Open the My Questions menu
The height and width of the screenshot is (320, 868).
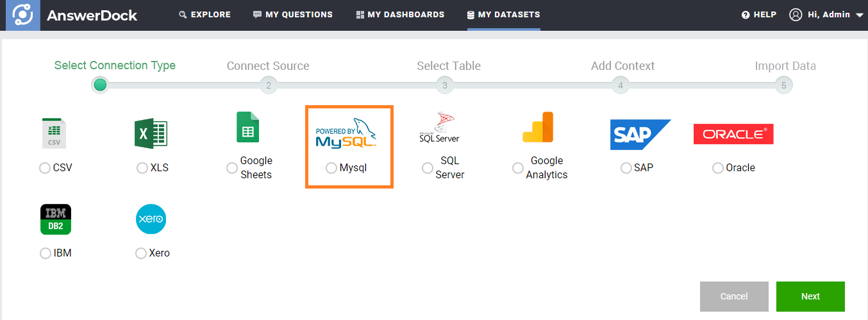(x=293, y=15)
